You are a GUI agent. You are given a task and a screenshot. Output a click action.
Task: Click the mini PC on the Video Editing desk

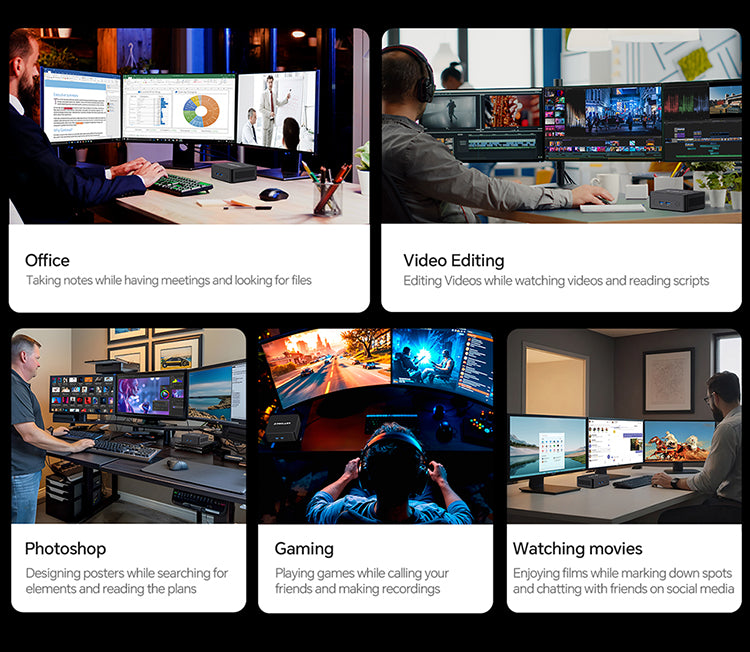(676, 200)
